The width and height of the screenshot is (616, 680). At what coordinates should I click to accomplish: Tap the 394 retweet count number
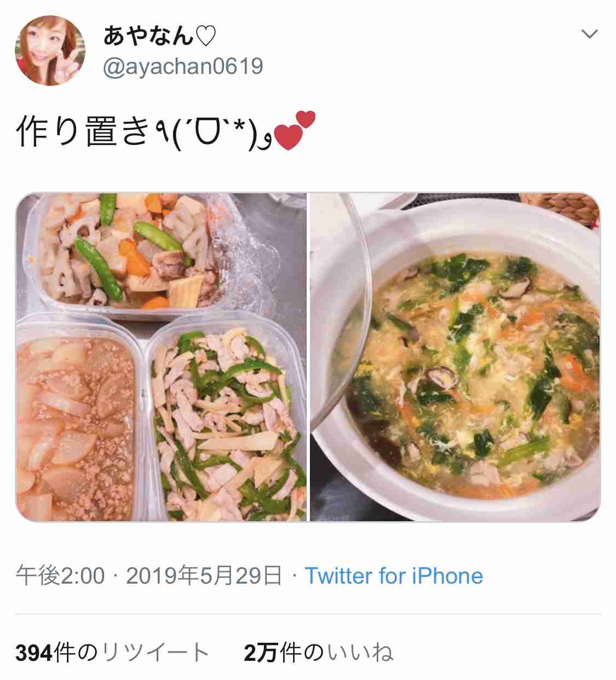click(x=34, y=653)
